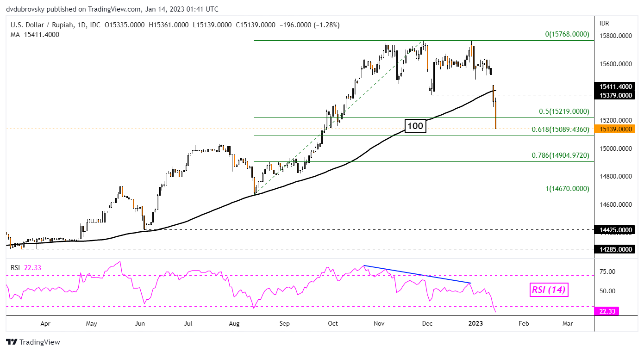The height and width of the screenshot is (352, 644).
Task: Open the IDR currency label on price axis
Action: pyautogui.click(x=605, y=23)
